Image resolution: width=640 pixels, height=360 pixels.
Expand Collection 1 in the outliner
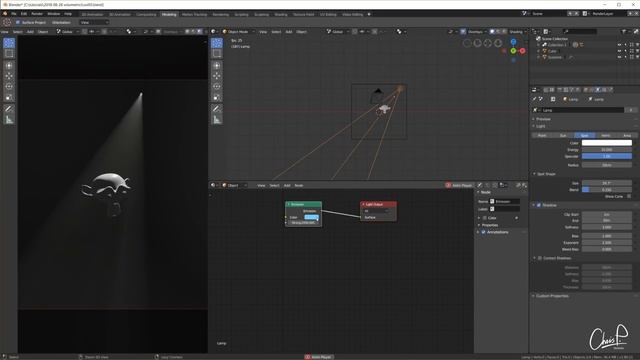click(x=539, y=45)
